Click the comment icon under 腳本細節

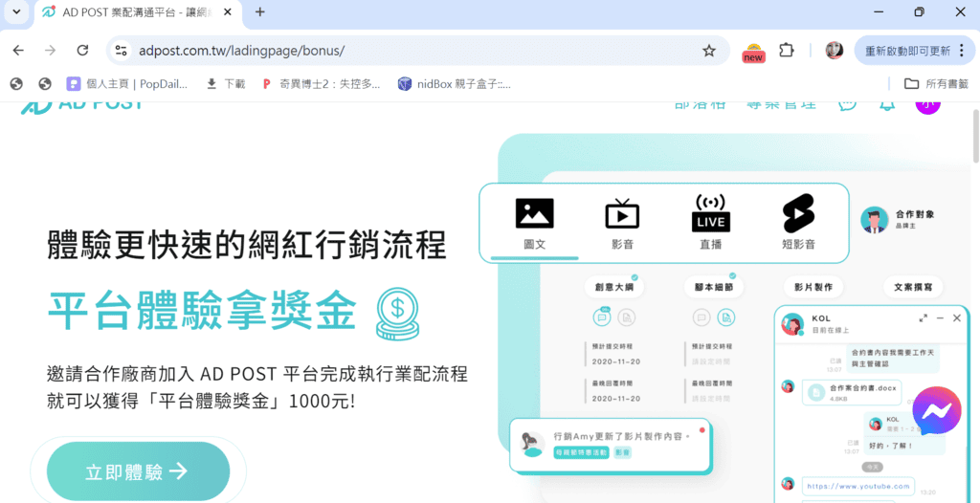(702, 317)
